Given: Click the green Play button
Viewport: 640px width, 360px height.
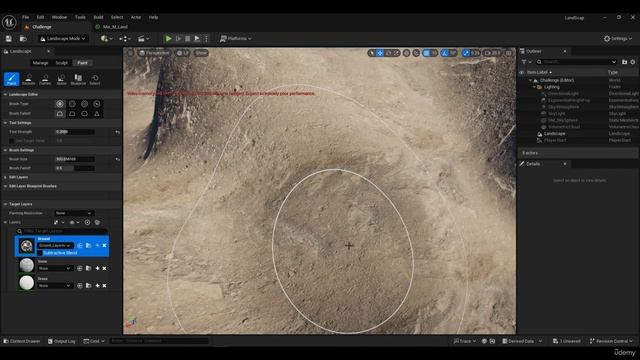Looking at the screenshot, I should pos(169,38).
